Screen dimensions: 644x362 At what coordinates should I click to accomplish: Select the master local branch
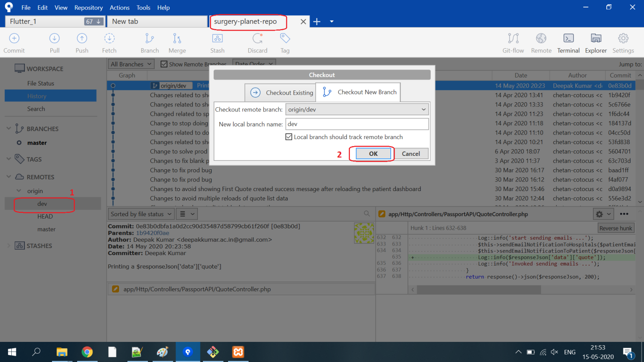tap(37, 143)
